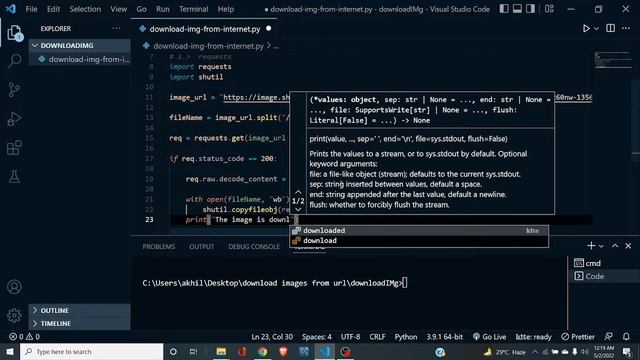The width and height of the screenshot is (640, 360).
Task: Click CRLF end of line setting
Action: pos(377,337)
